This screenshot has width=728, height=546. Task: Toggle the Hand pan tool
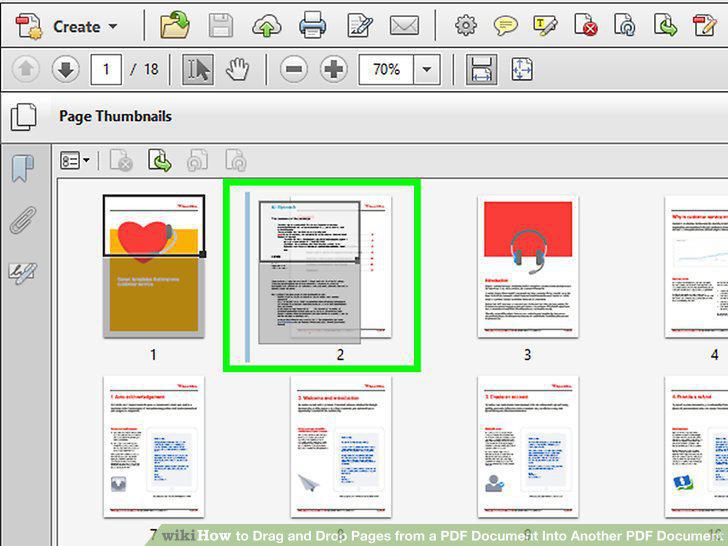tap(237, 70)
